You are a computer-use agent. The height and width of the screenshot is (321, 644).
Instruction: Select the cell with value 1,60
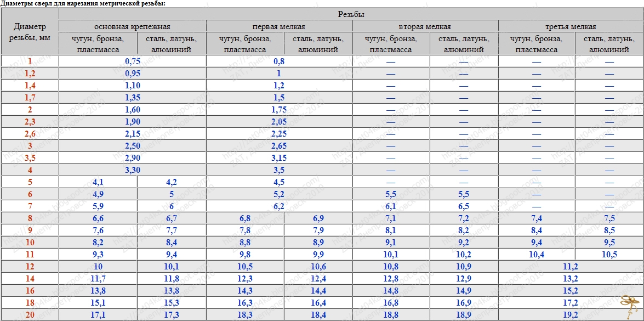click(x=132, y=110)
